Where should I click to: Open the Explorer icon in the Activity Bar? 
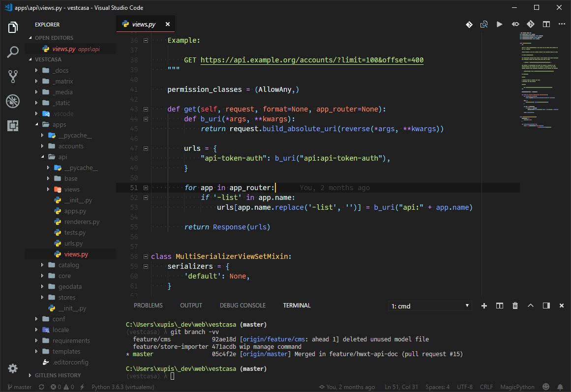tap(12, 28)
